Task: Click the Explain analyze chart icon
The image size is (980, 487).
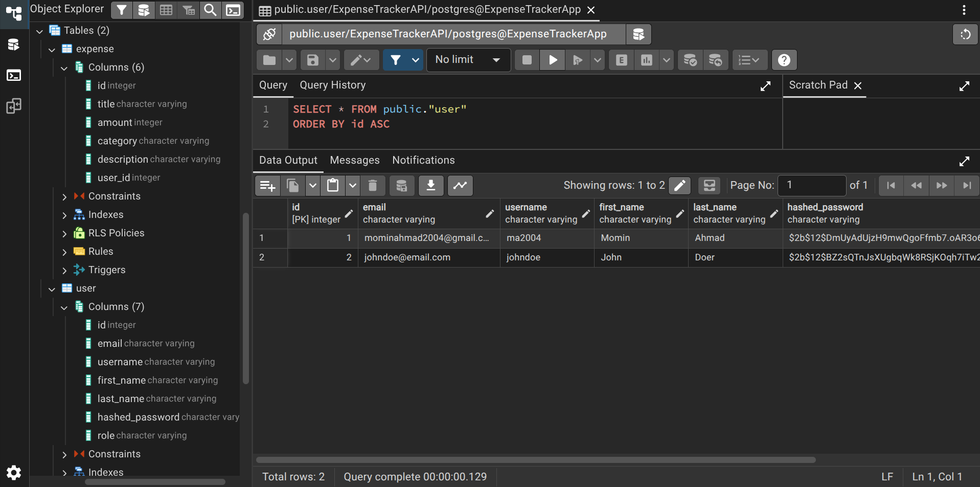Action: [x=647, y=60]
